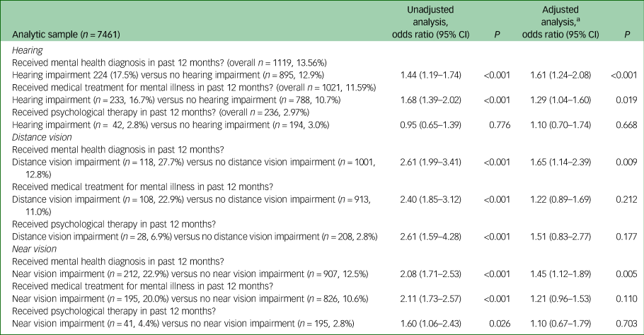Screen dimensions: 644x335
Task: Click the odds ratio 2.40 (1.85–3.12)
Action: pos(432,199)
